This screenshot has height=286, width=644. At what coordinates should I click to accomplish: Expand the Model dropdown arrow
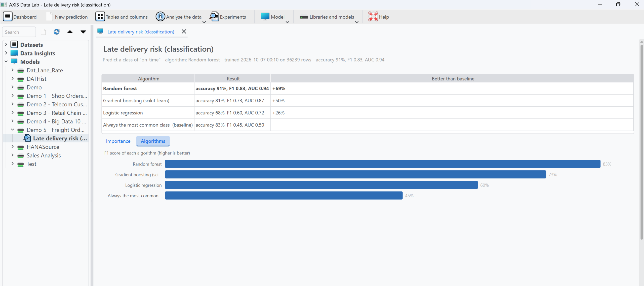[287, 22]
